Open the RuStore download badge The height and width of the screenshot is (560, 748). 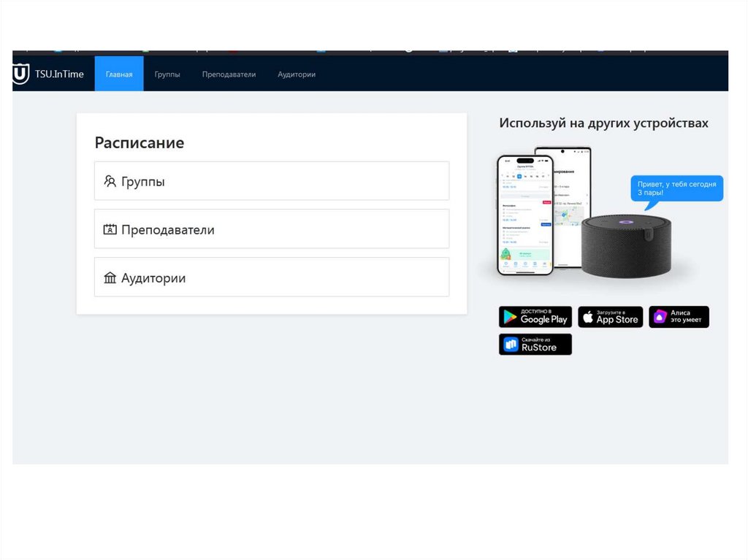[535, 345]
